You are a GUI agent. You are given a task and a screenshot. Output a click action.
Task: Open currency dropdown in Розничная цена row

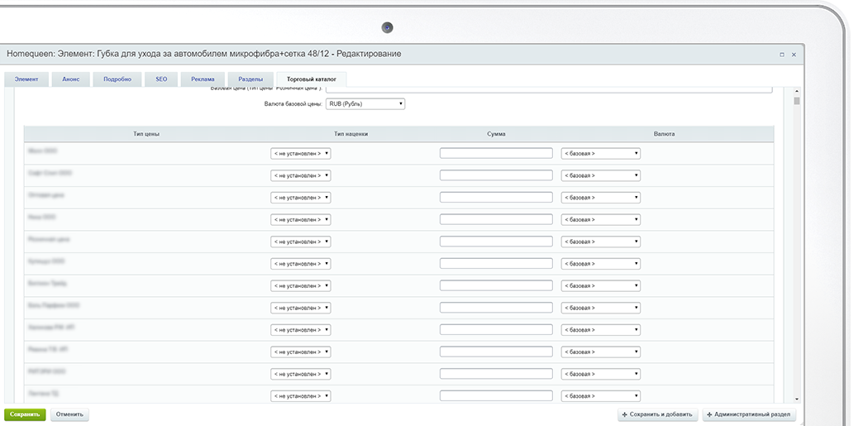pos(601,242)
